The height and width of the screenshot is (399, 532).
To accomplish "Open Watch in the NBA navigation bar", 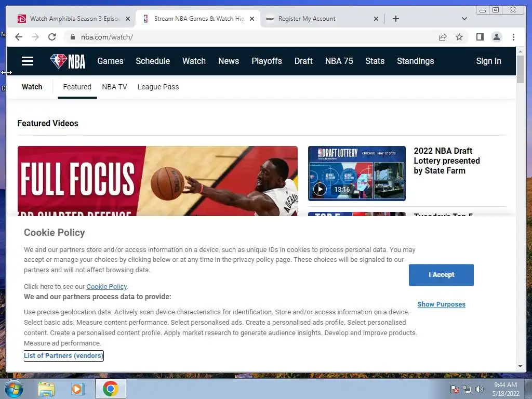I will coord(194,61).
